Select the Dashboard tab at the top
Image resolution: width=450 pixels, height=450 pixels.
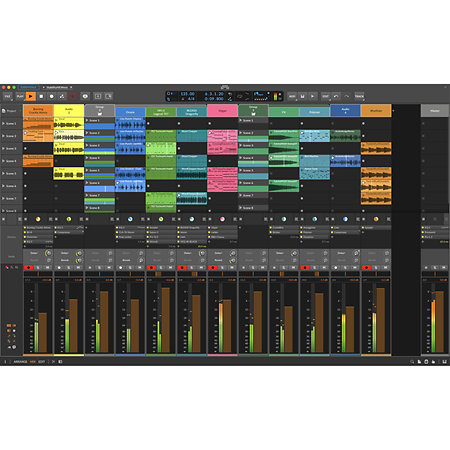(29, 87)
